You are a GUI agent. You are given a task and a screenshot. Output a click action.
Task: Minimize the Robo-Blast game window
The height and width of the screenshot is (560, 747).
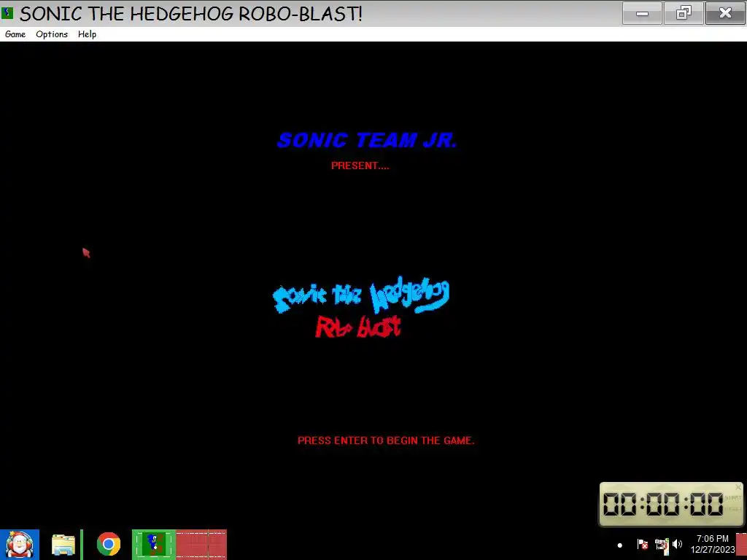642,13
